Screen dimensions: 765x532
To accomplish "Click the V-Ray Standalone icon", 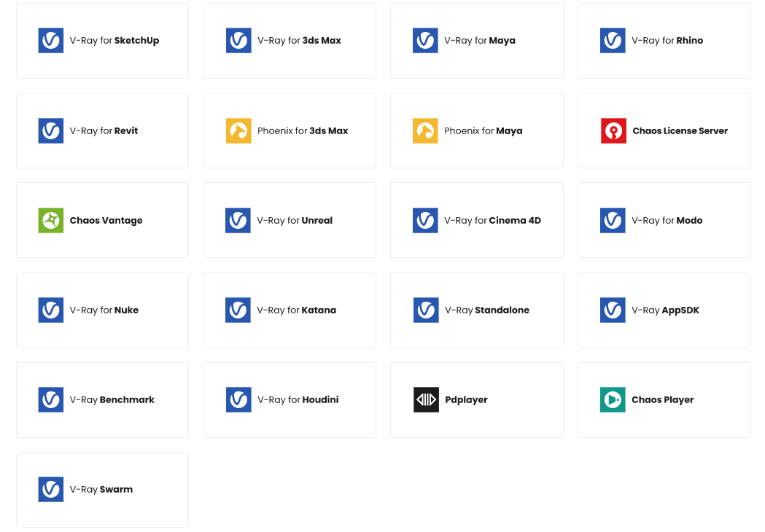I will pyautogui.click(x=426, y=310).
